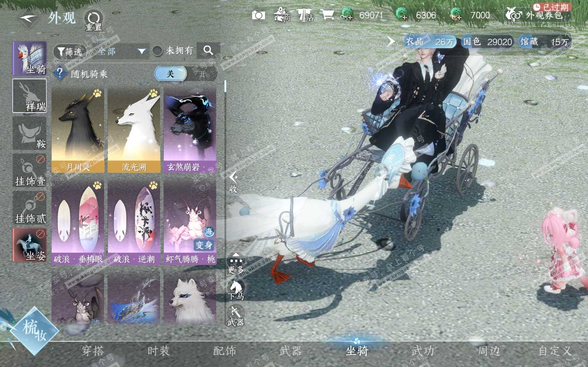Collapse the panel with 收 arrow
This screenshot has height=367, width=588.
pos(233,182)
